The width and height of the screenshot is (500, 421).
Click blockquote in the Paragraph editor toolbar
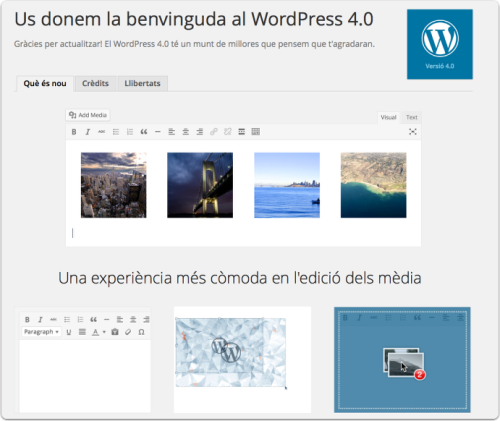[x=93, y=320]
